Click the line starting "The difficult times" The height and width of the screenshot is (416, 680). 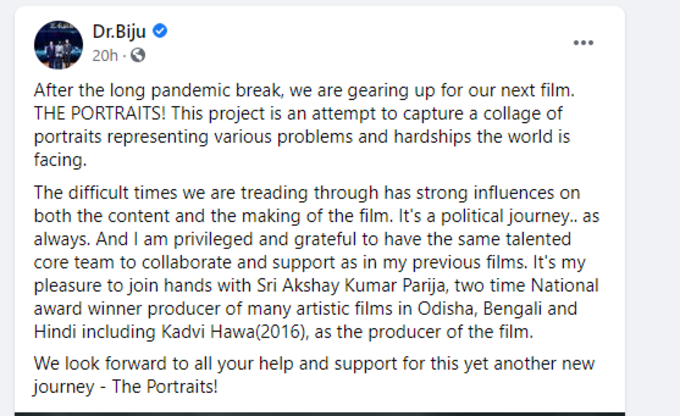tap(307, 193)
